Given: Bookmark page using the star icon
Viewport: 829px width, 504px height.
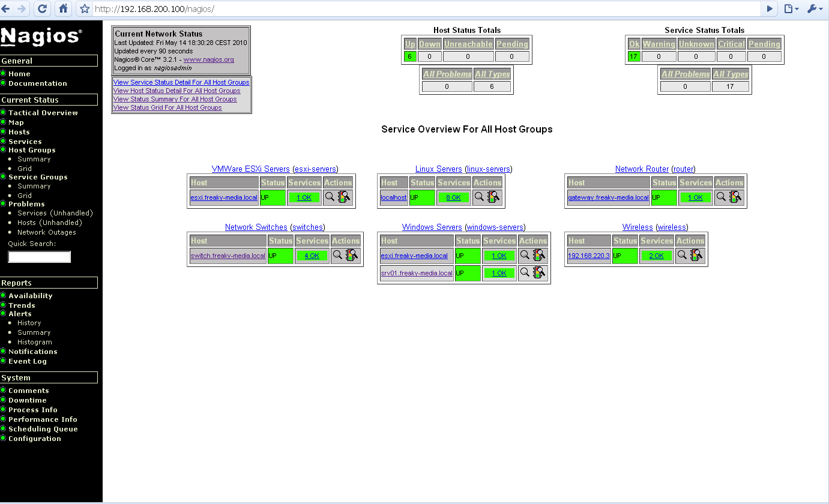Looking at the screenshot, I should click(x=85, y=9).
